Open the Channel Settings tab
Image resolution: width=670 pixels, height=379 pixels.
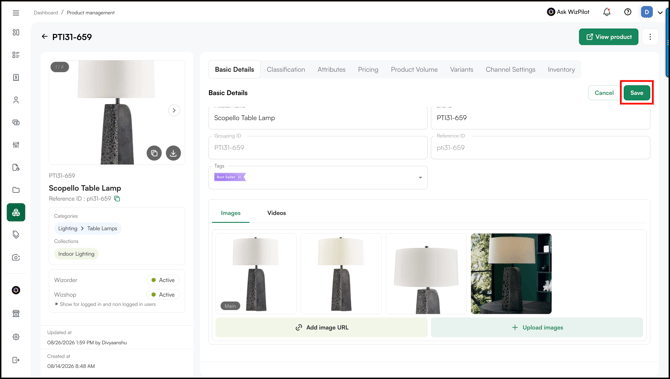[x=510, y=69]
